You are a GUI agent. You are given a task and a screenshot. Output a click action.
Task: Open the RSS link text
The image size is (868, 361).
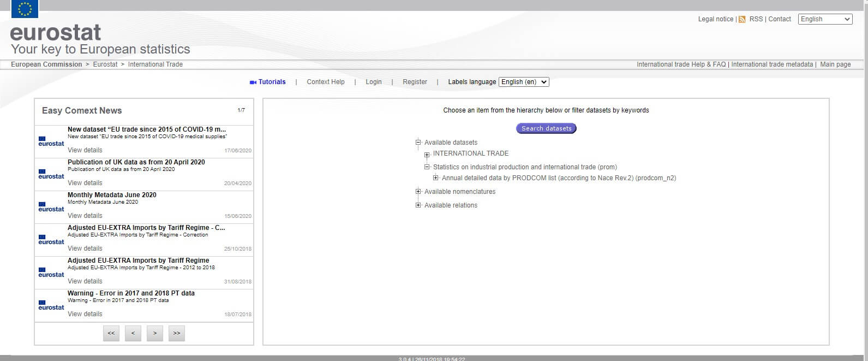[x=756, y=19]
